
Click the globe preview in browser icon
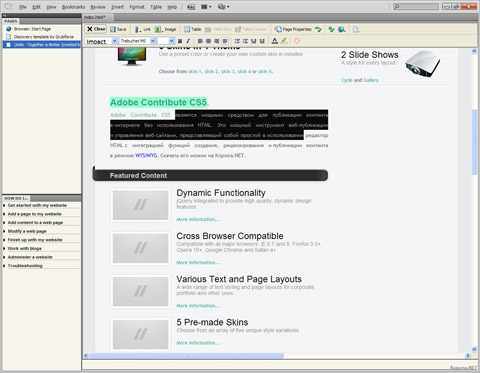[x=342, y=29]
